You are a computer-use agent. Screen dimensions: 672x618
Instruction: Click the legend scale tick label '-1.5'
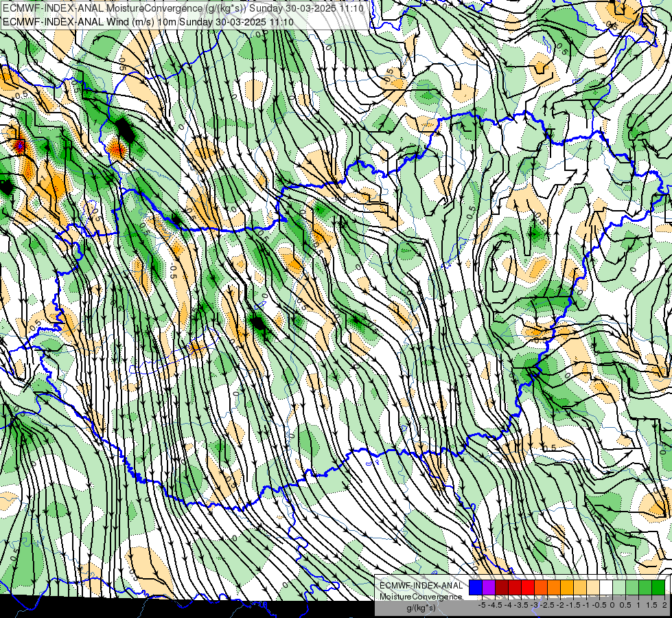pos(573,605)
